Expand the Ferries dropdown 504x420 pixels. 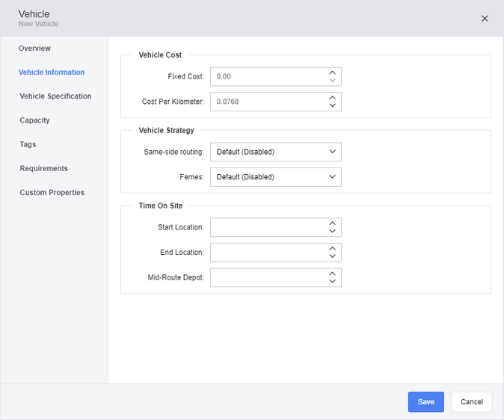point(276,176)
